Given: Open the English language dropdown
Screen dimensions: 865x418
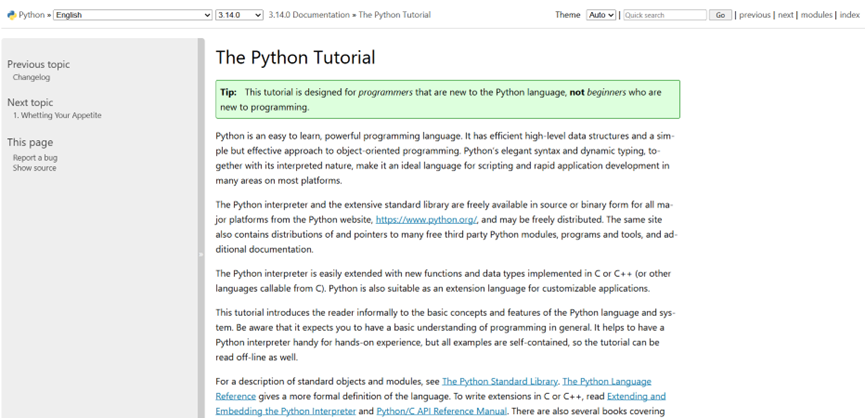Looking at the screenshot, I should [132, 15].
